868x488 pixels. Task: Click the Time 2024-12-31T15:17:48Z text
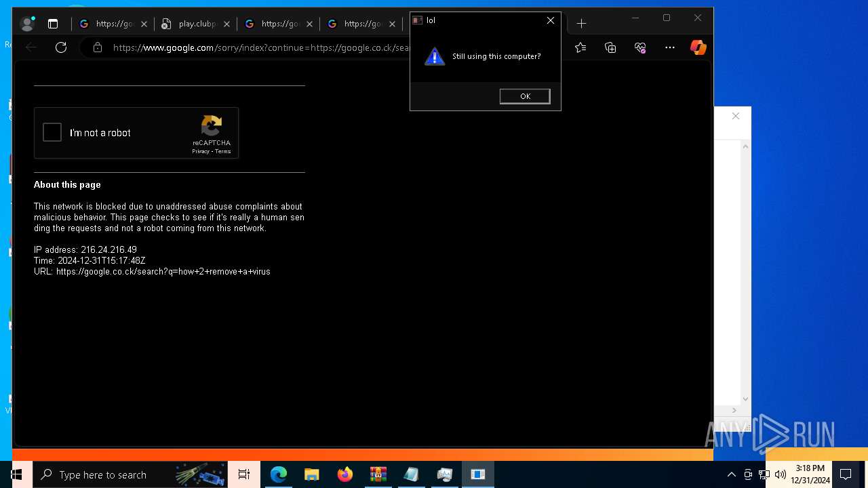[90, 260]
